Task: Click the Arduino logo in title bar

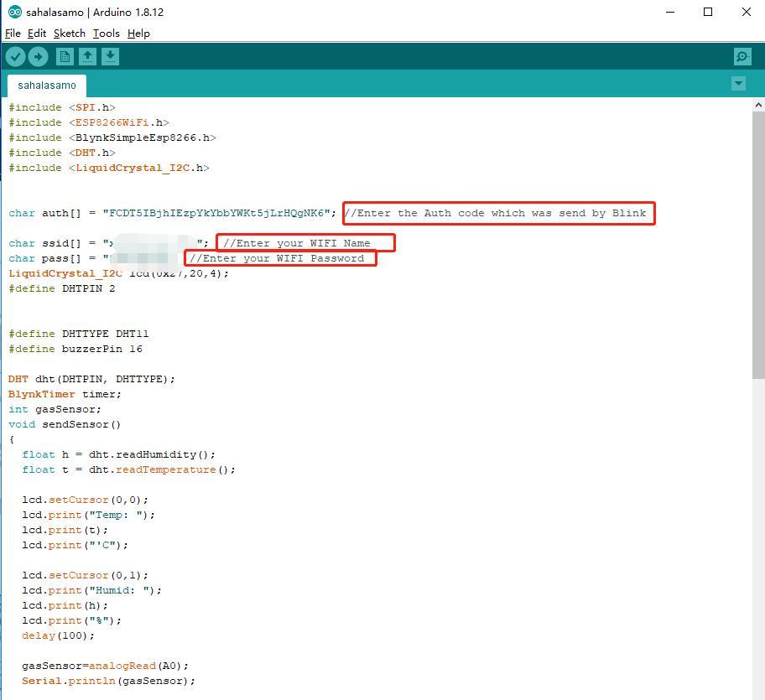Action: (x=14, y=12)
